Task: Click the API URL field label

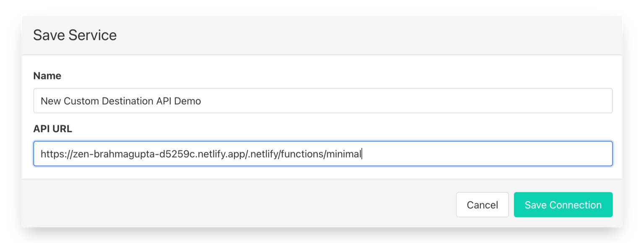Action: pos(52,129)
